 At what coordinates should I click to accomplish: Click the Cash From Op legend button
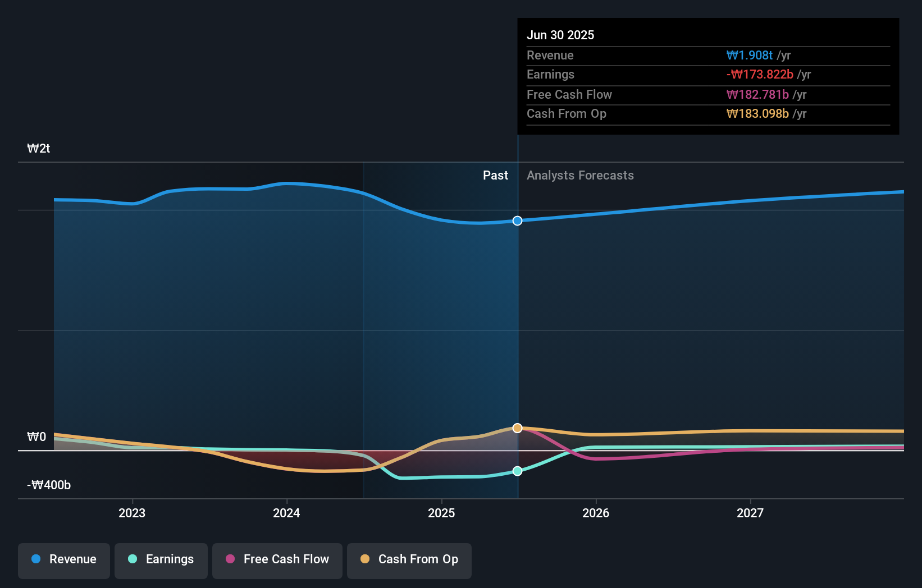pos(409,561)
